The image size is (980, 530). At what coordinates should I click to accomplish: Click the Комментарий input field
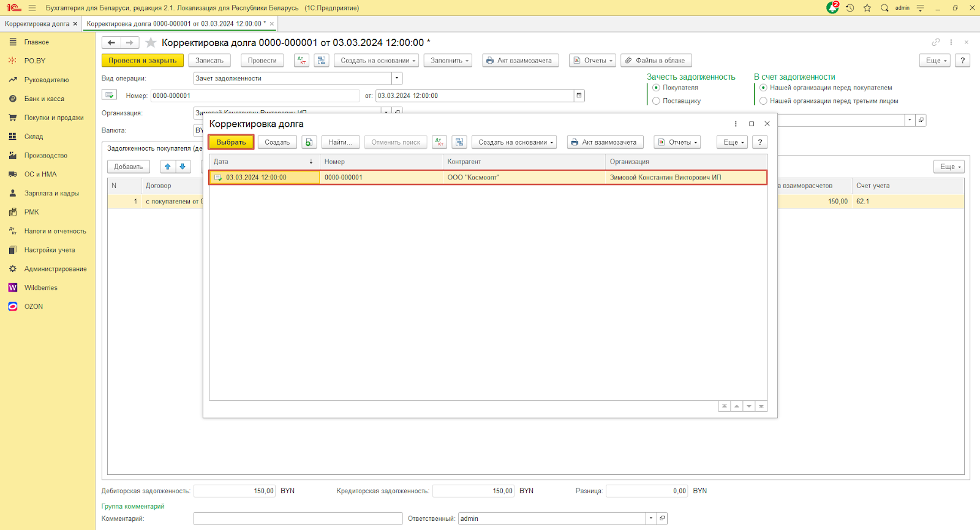click(x=298, y=518)
